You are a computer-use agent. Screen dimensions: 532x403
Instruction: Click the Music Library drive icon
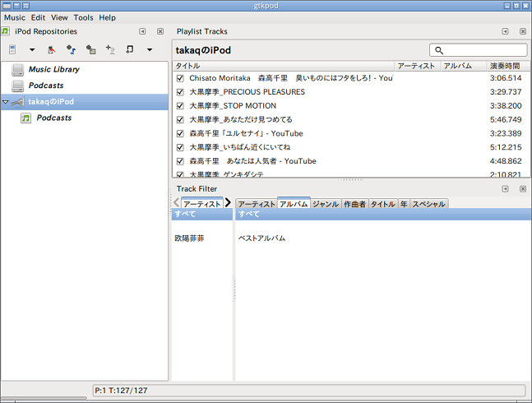point(17,70)
